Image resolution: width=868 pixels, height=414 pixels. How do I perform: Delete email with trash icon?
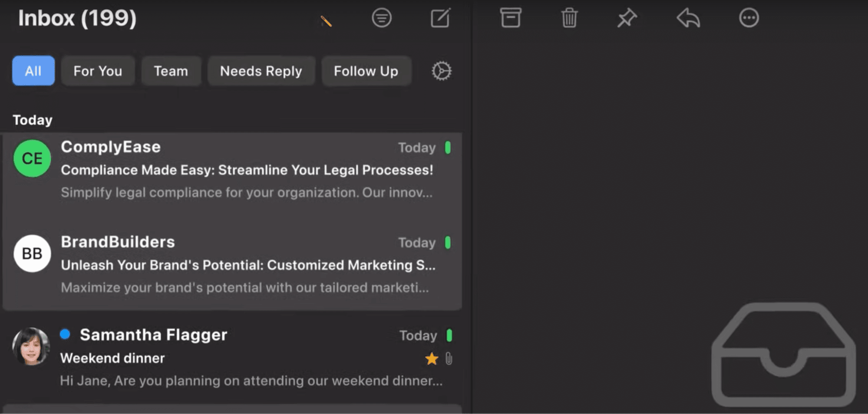coord(569,18)
